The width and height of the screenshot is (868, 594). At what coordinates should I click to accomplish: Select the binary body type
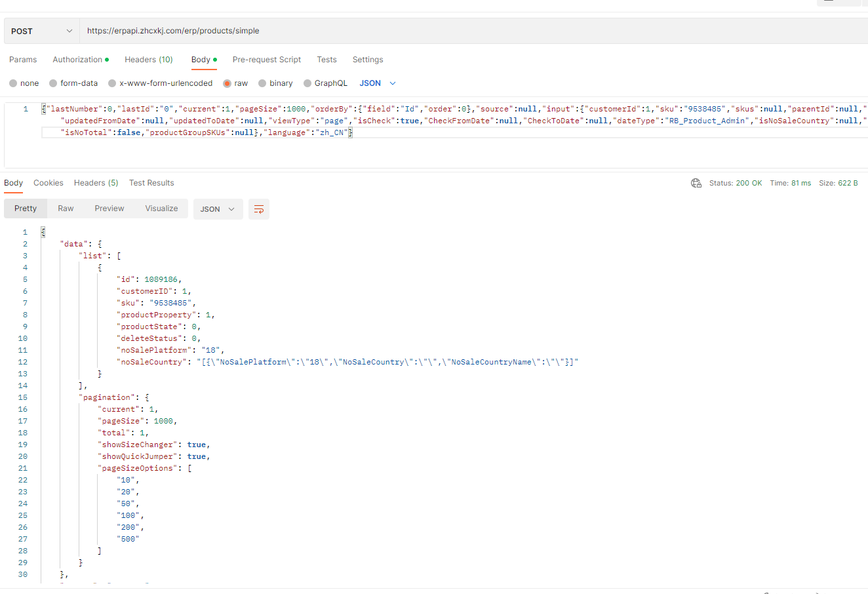[275, 83]
